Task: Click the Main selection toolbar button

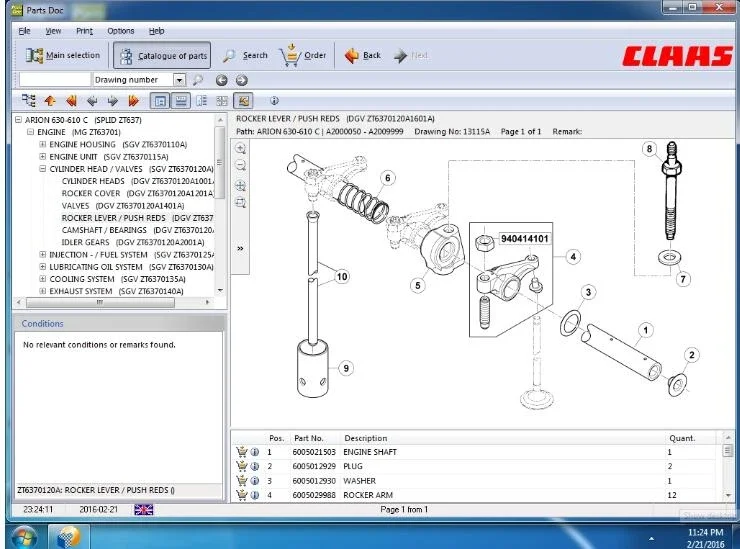Action: click(x=63, y=55)
